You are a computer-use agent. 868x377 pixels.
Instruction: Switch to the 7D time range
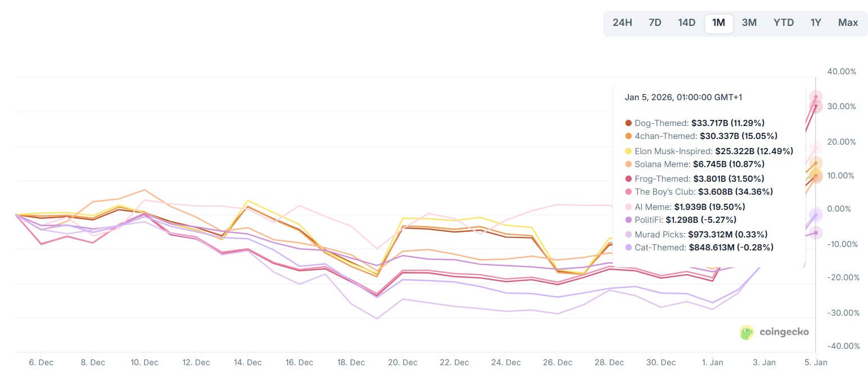654,23
